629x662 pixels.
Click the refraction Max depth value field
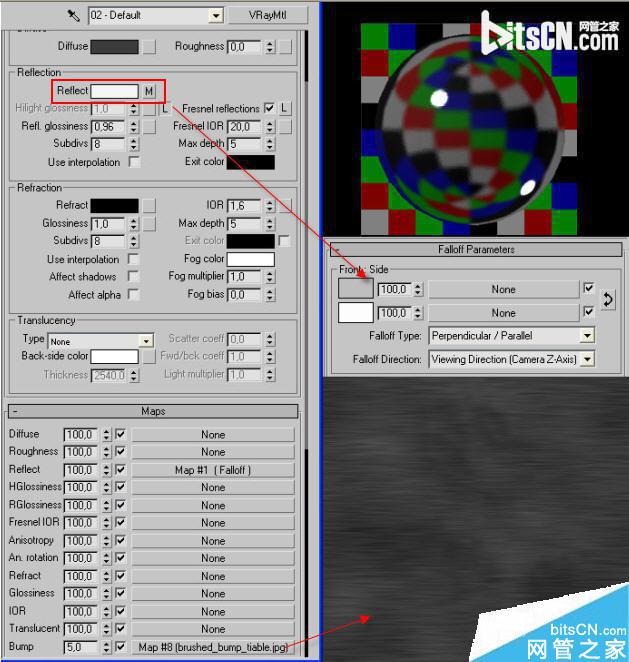(x=245, y=224)
